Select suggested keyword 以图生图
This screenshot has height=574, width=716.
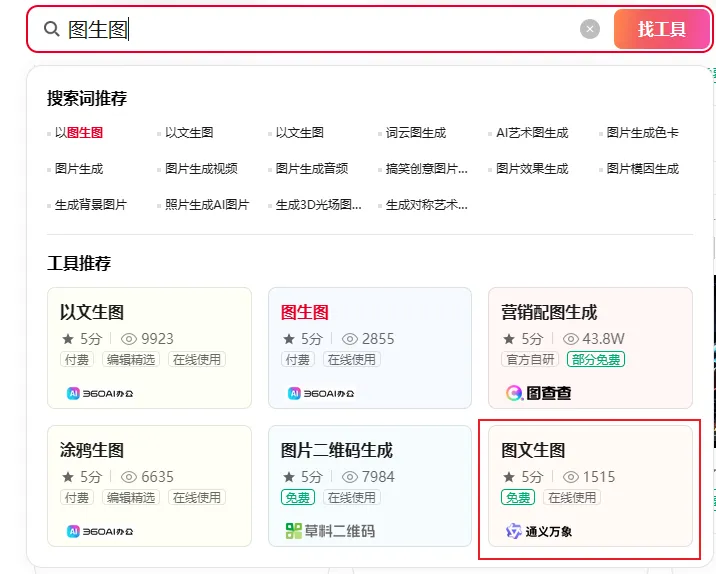pos(79,133)
